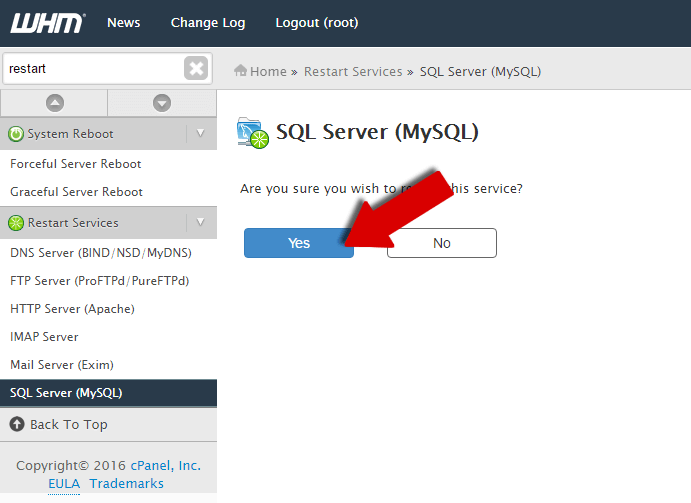
Task: Click the Back To Top arrow icon
Action: click(x=17, y=424)
